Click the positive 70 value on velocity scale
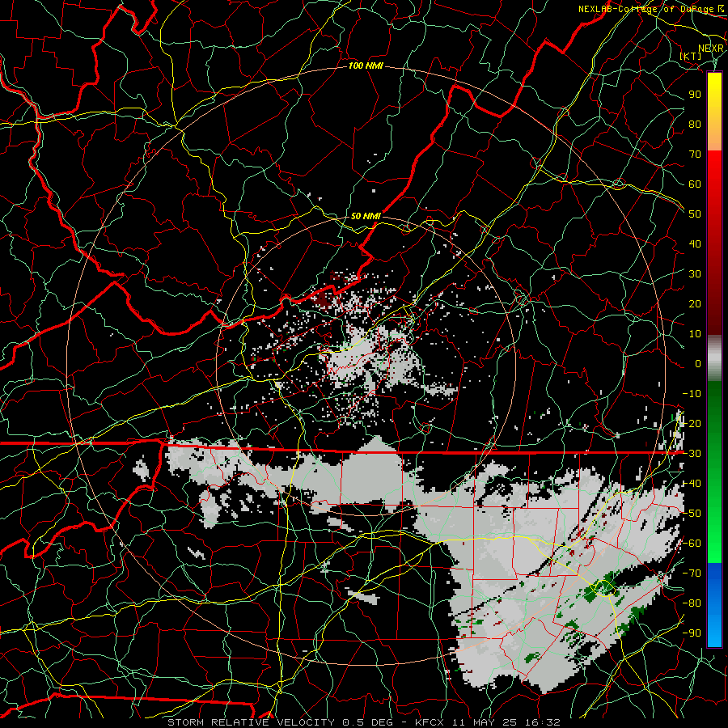Screen dimensions: 728x728 (695, 154)
